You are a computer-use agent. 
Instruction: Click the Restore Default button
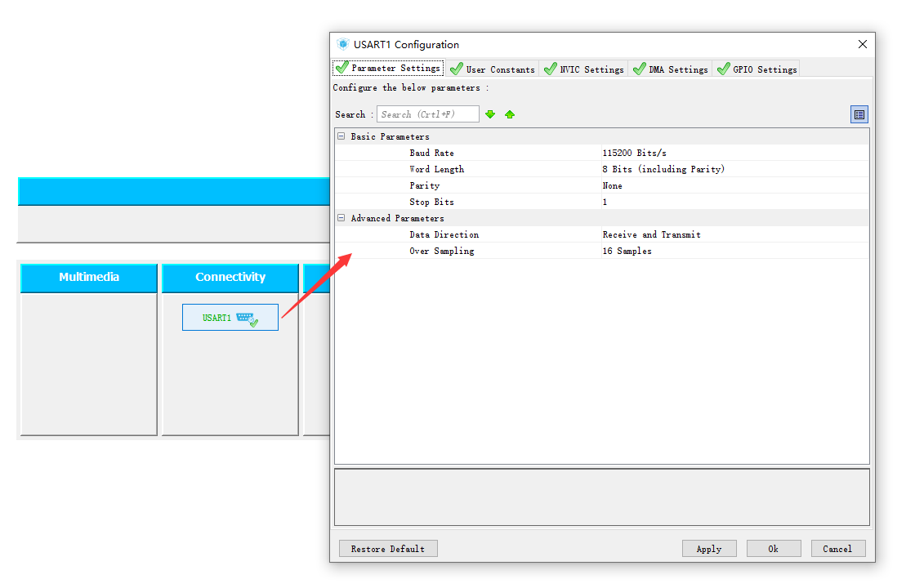[x=388, y=549]
